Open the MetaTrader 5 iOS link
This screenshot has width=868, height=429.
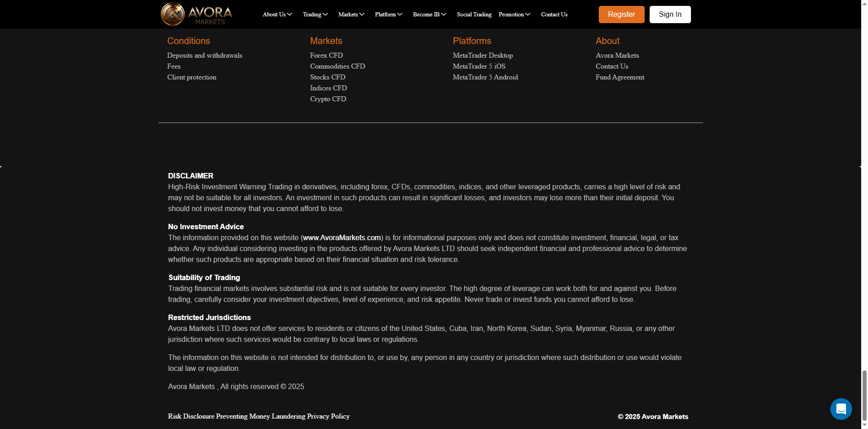coord(479,66)
